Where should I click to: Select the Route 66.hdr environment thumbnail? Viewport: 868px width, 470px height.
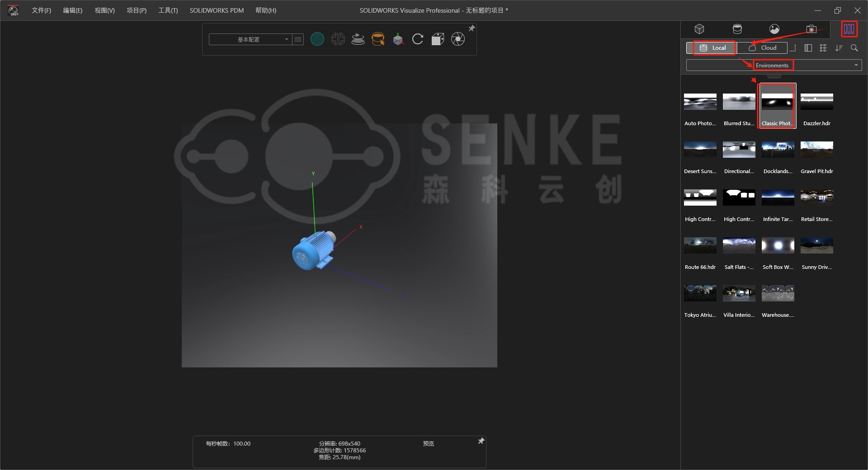click(x=700, y=245)
